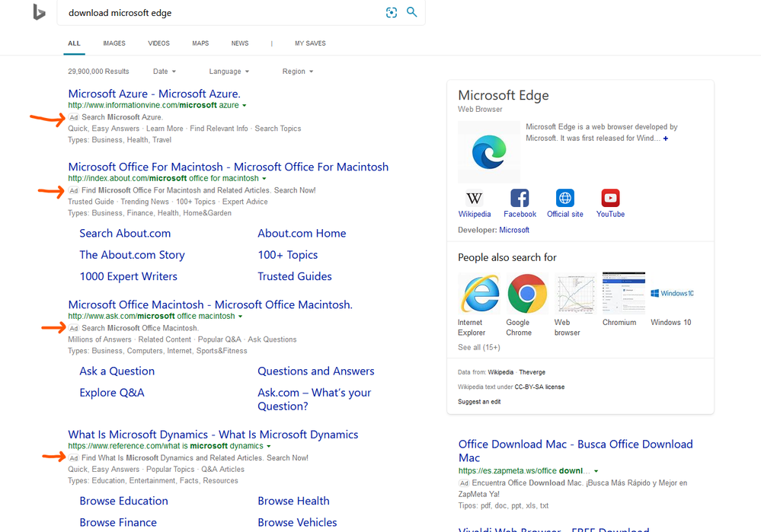Select Internet Explorer related search thumbnail
Viewport: 761px width, 532px height.
click(x=479, y=294)
